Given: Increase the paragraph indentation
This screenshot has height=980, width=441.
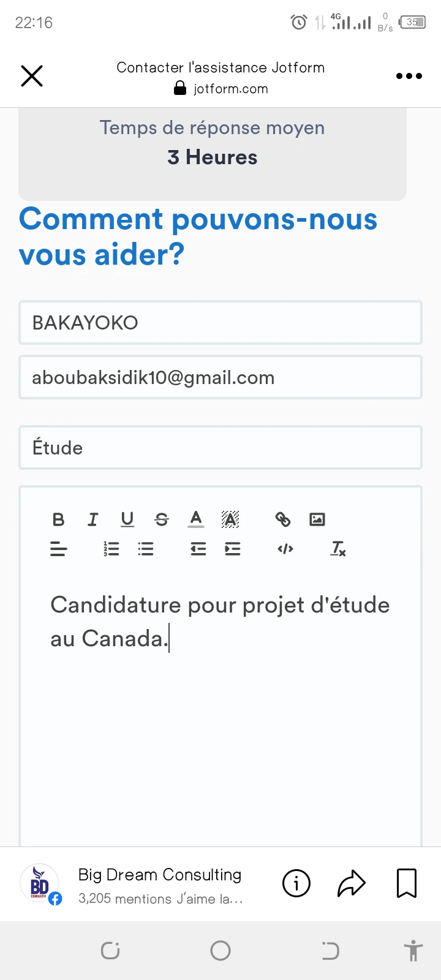Looking at the screenshot, I should click(x=232, y=549).
